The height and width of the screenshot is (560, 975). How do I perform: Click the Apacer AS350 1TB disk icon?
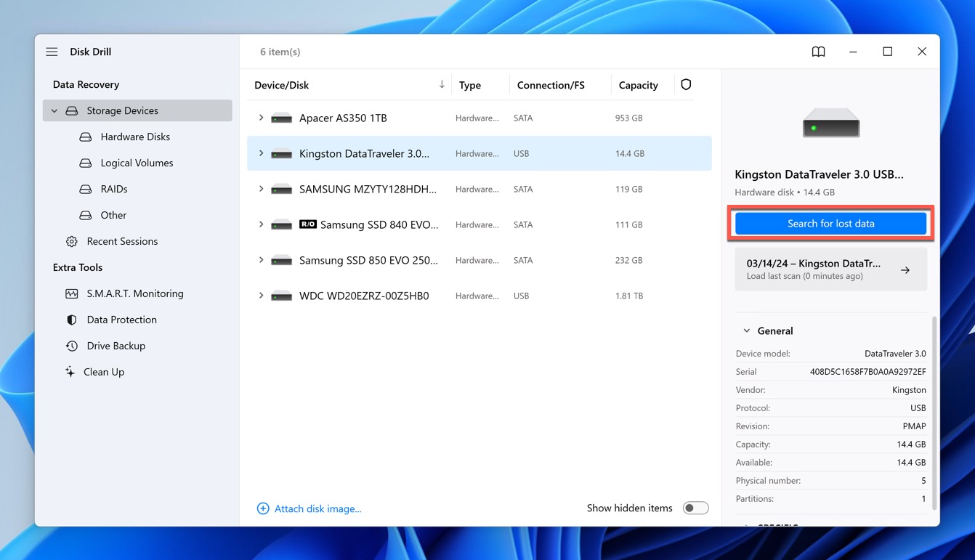(281, 118)
